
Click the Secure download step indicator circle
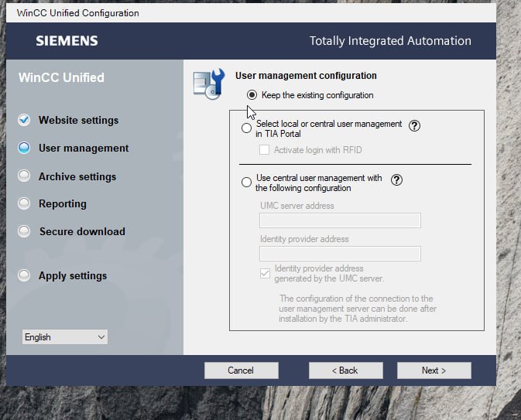[x=24, y=231]
